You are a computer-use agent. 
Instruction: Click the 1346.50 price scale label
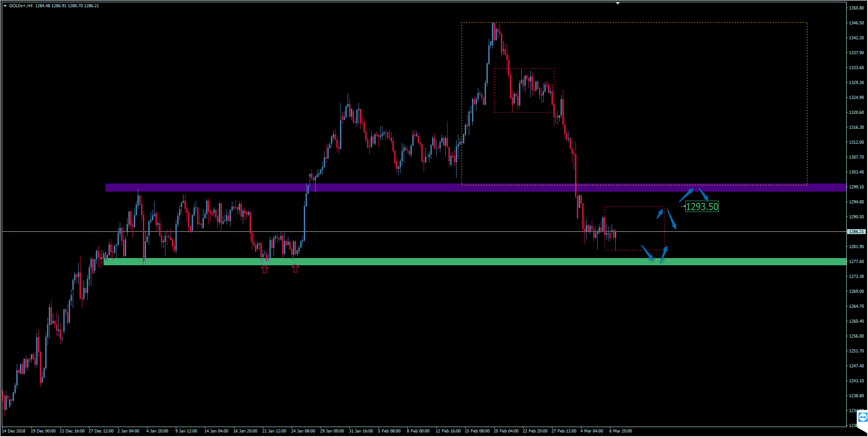(856, 23)
